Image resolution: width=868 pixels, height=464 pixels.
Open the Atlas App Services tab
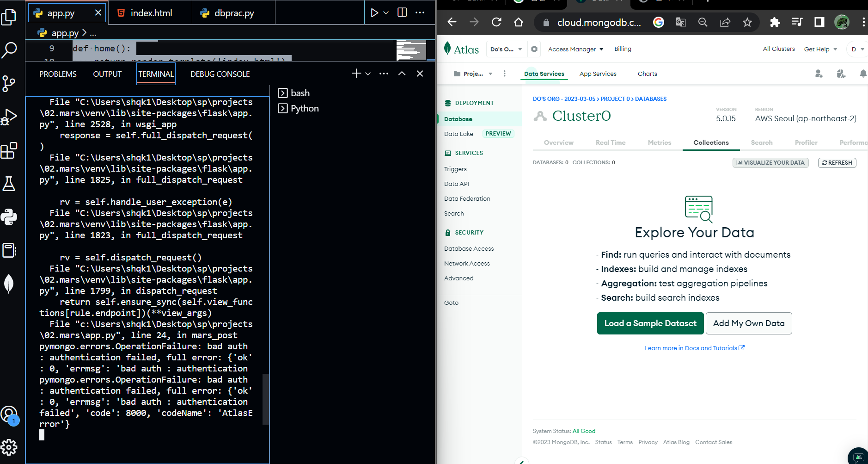(x=598, y=74)
